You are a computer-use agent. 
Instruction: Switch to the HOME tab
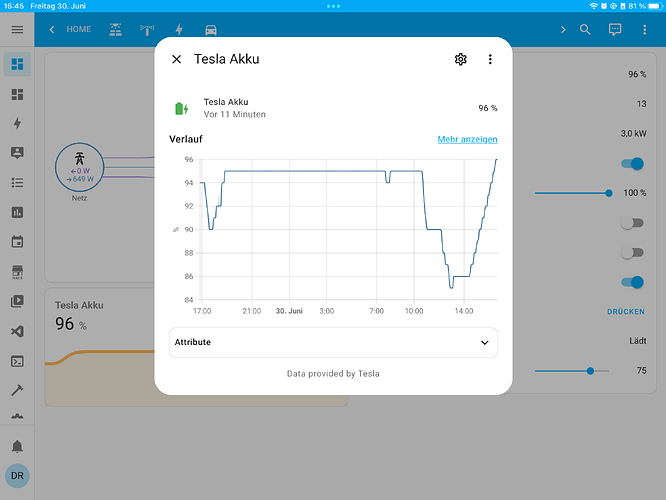(79, 29)
